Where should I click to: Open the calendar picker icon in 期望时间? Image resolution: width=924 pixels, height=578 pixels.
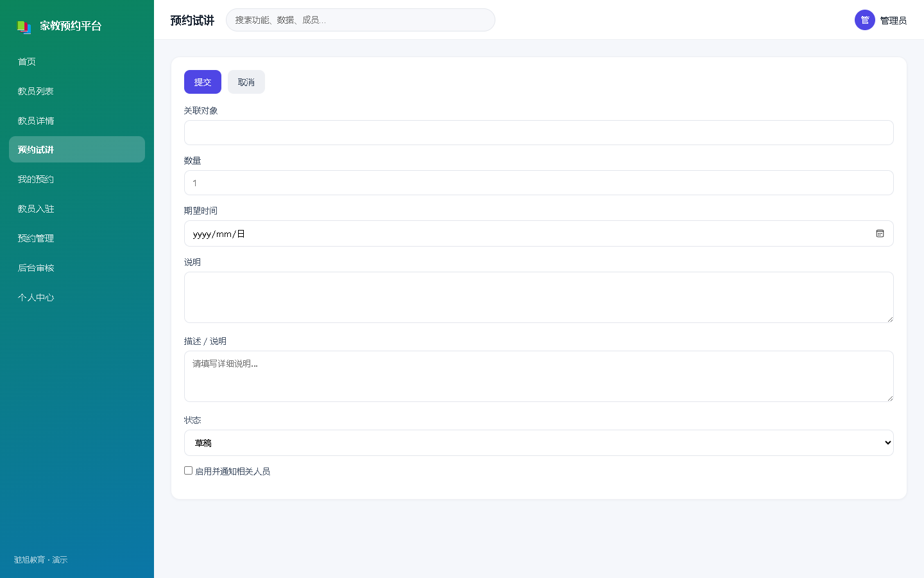[880, 234]
